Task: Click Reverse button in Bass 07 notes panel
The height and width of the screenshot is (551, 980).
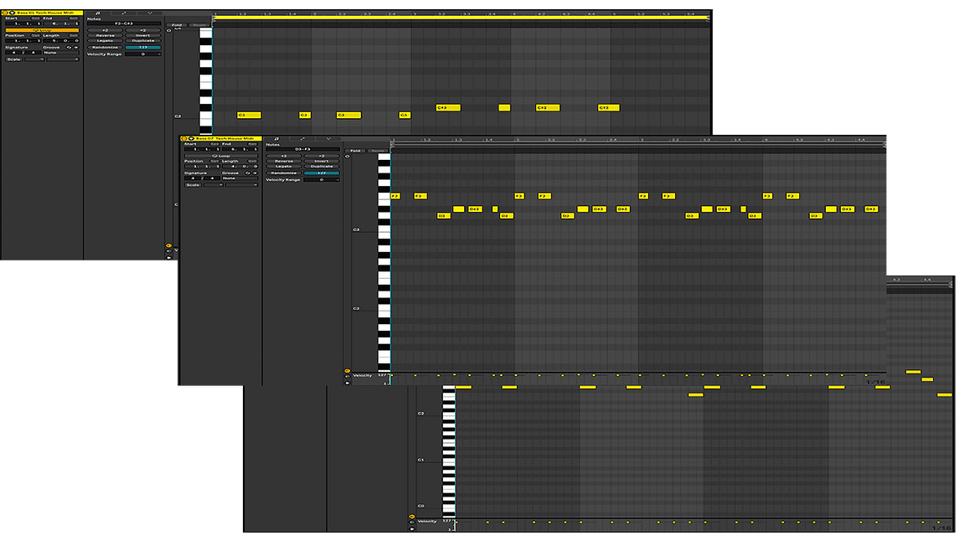Action: [x=284, y=161]
